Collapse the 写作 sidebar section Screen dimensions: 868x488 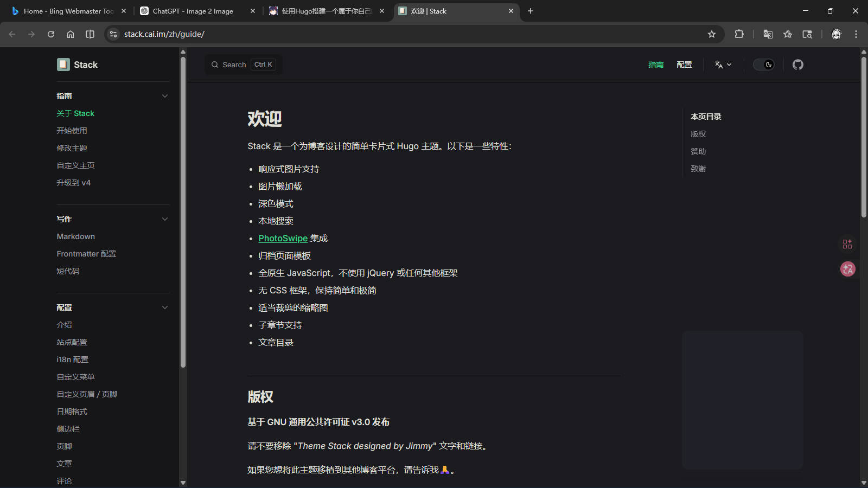165,219
